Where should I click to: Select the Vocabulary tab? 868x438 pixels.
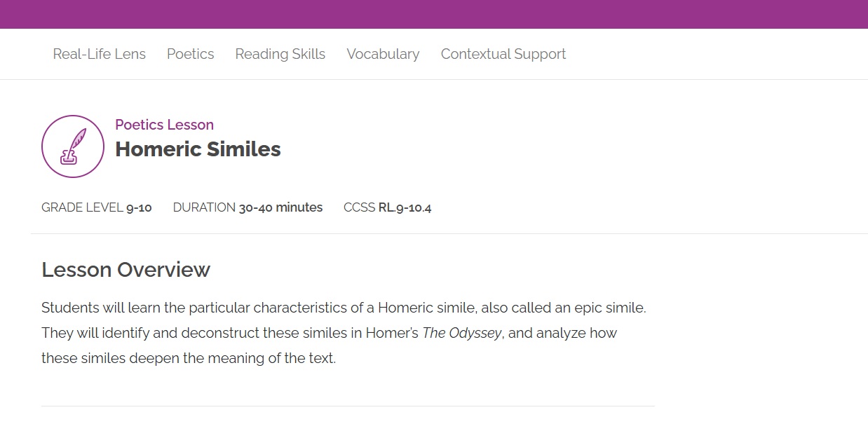coord(383,54)
